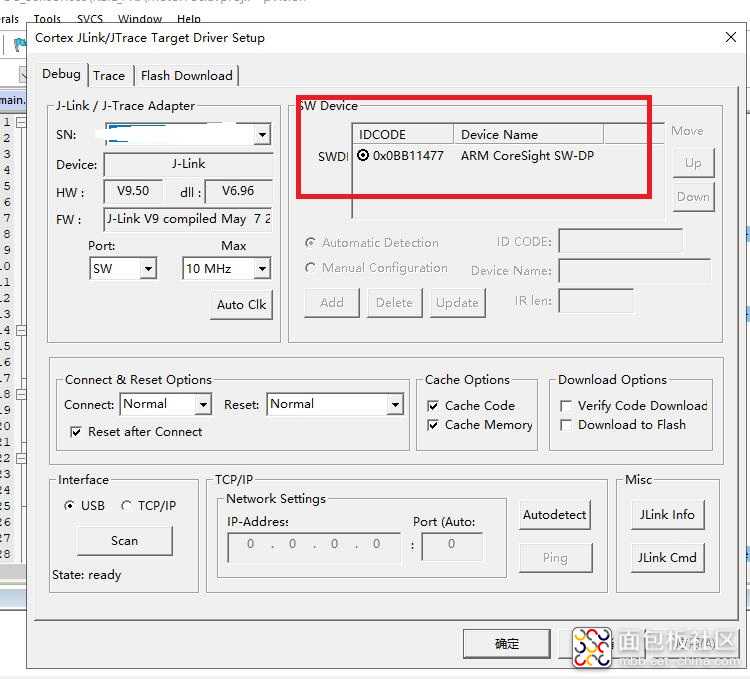Open the Help menu
The height and width of the screenshot is (679, 750).
pyautogui.click(x=188, y=19)
